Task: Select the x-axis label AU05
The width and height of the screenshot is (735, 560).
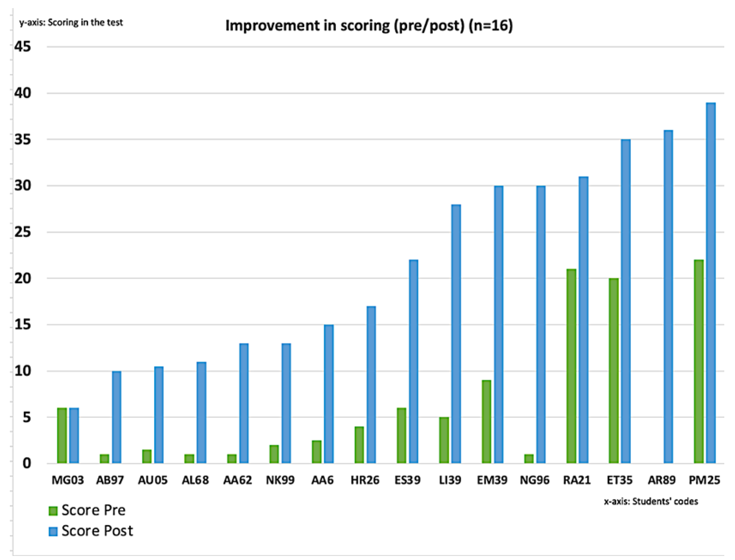Action: coord(153,480)
